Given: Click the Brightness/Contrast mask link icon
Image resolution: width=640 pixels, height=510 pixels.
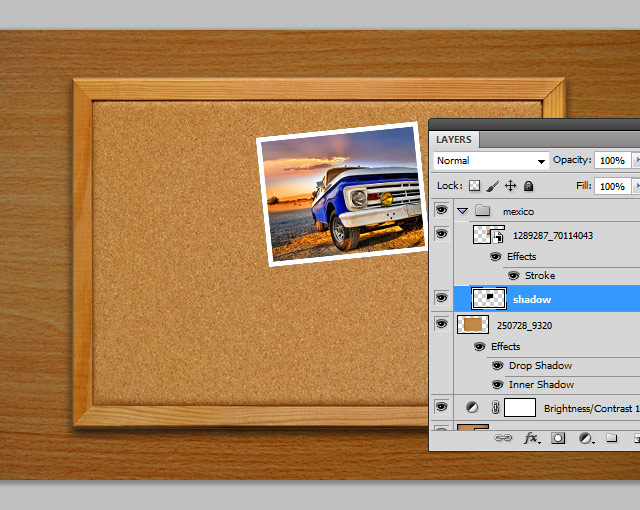Looking at the screenshot, I should click(x=496, y=407).
